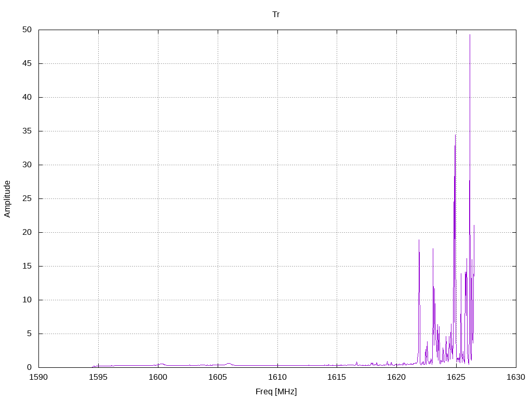Image resolution: width=532 pixels, height=399 pixels.
Task: Click y-axis tick label '15'
Action: [x=27, y=266]
